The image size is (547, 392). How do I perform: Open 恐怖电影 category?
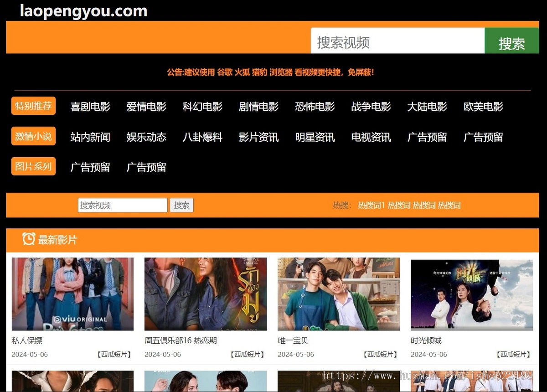(x=315, y=107)
